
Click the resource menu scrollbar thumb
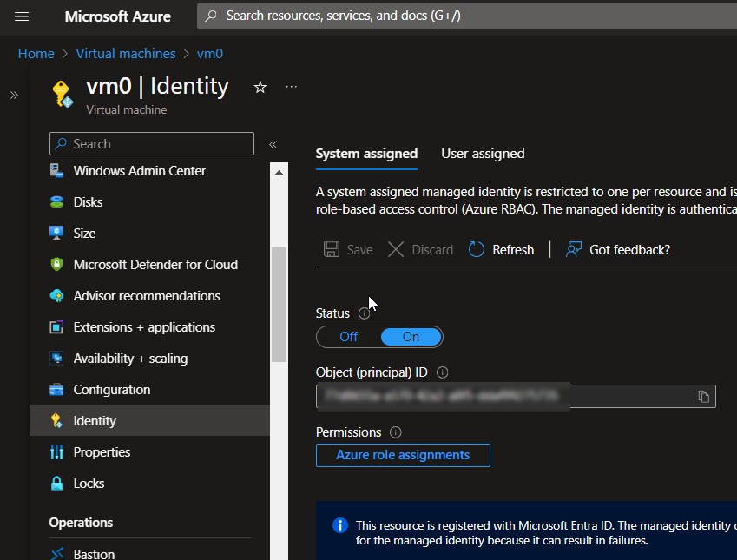point(280,304)
